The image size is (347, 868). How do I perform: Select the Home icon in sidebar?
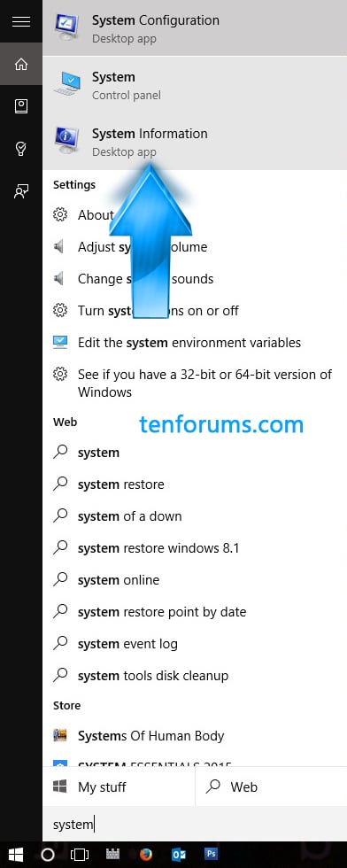[x=21, y=64]
